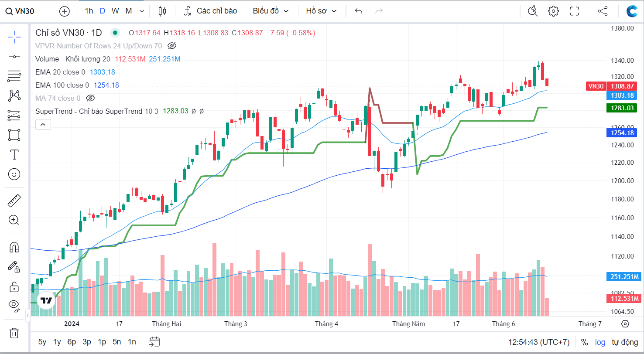
Task: Open time axis settings hexagon icon
Action: pyautogui.click(x=625, y=323)
